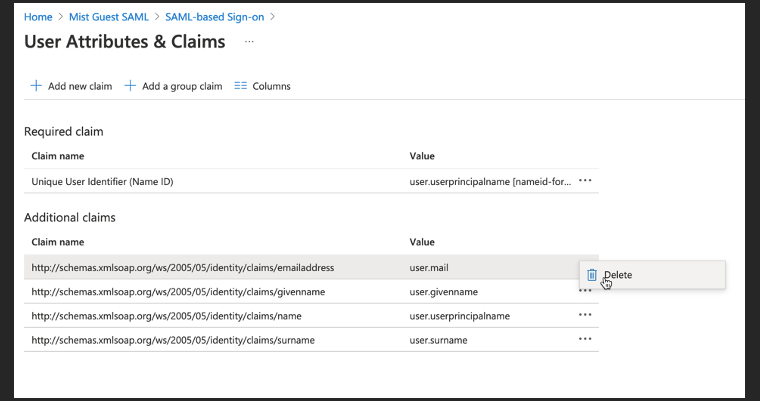This screenshot has width=760, height=401.
Task: Click the trash icon labeled Delete
Action: [x=592, y=275]
